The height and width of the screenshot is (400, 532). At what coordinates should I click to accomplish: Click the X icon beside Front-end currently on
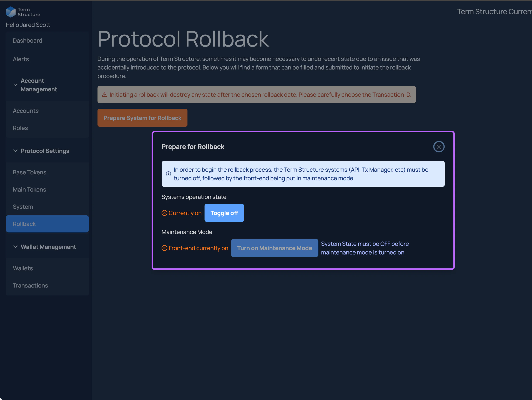point(164,248)
